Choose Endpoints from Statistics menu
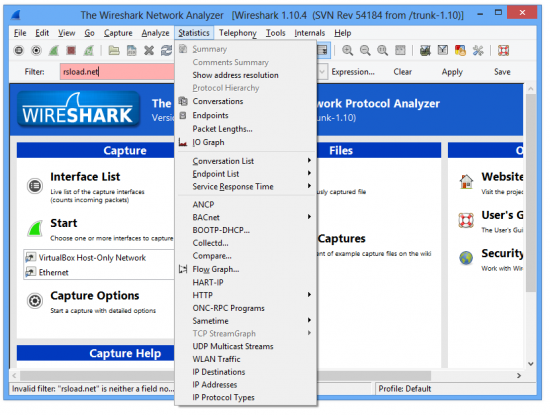 click(x=246, y=115)
